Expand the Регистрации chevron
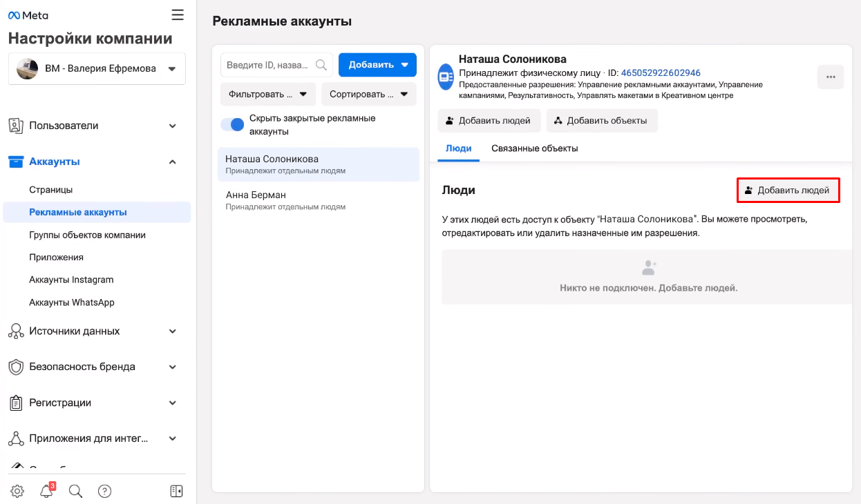This screenshot has height=504, width=861. point(173,403)
